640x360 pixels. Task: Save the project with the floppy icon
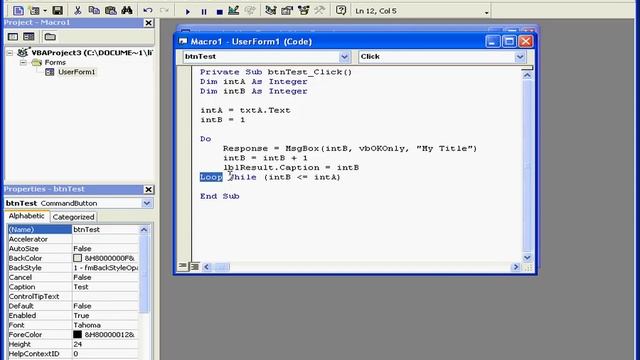[x=58, y=10]
